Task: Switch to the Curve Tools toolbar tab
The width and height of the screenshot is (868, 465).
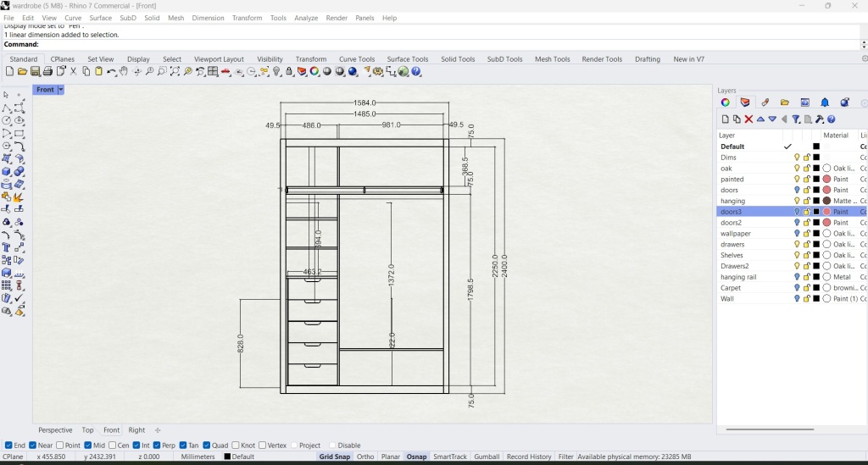Action: point(356,59)
